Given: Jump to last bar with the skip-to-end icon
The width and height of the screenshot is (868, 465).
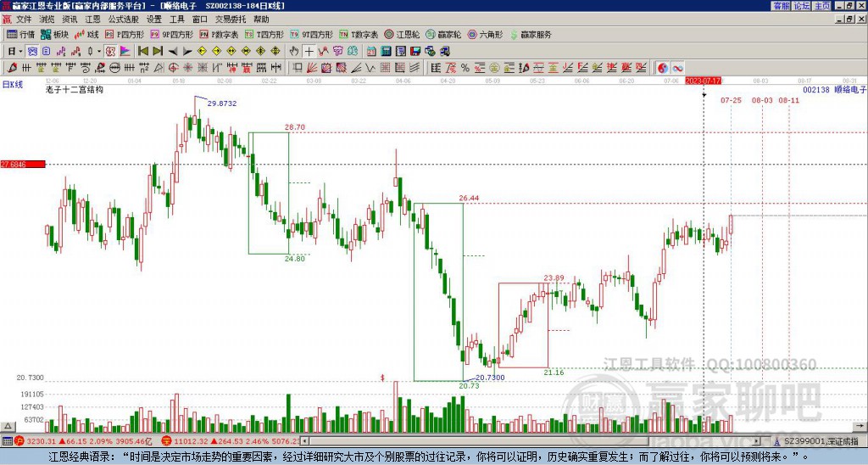Looking at the screenshot, I should click(x=157, y=51).
